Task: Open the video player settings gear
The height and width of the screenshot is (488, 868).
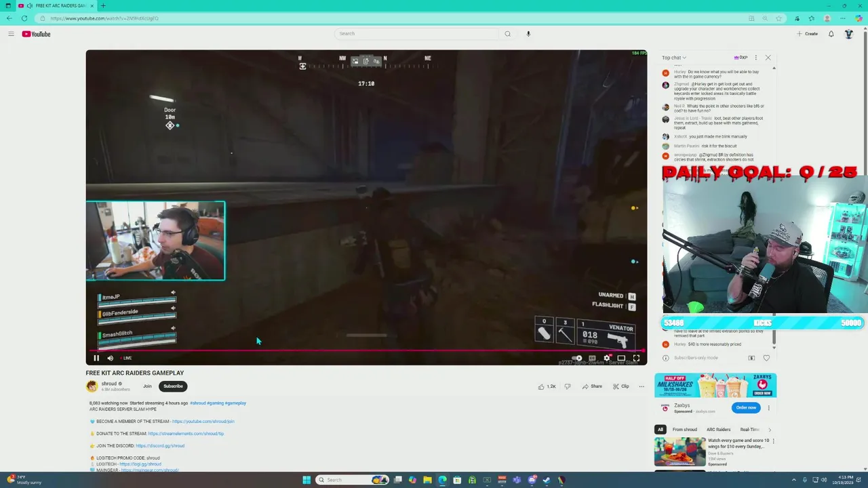Action: click(x=607, y=358)
